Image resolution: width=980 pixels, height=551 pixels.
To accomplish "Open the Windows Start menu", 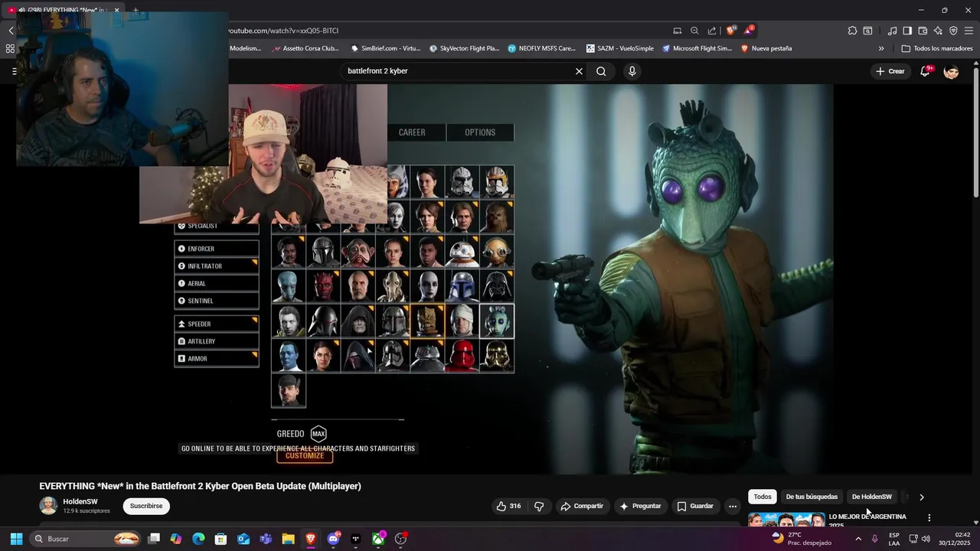I will [16, 539].
